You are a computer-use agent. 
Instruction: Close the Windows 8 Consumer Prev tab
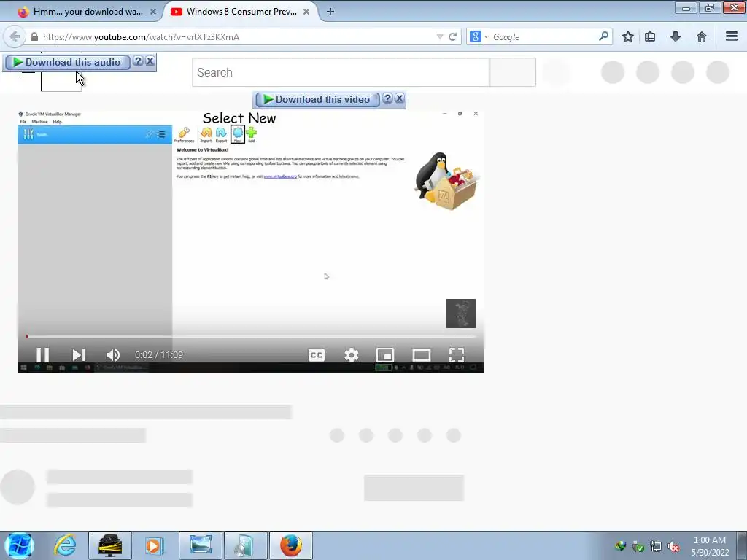pos(306,12)
